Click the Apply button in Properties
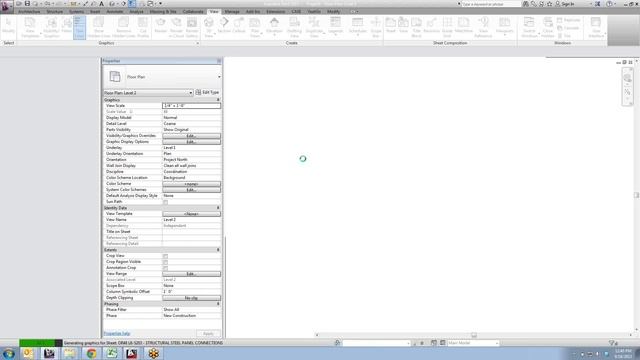This screenshot has height=360, width=640. [x=208, y=333]
